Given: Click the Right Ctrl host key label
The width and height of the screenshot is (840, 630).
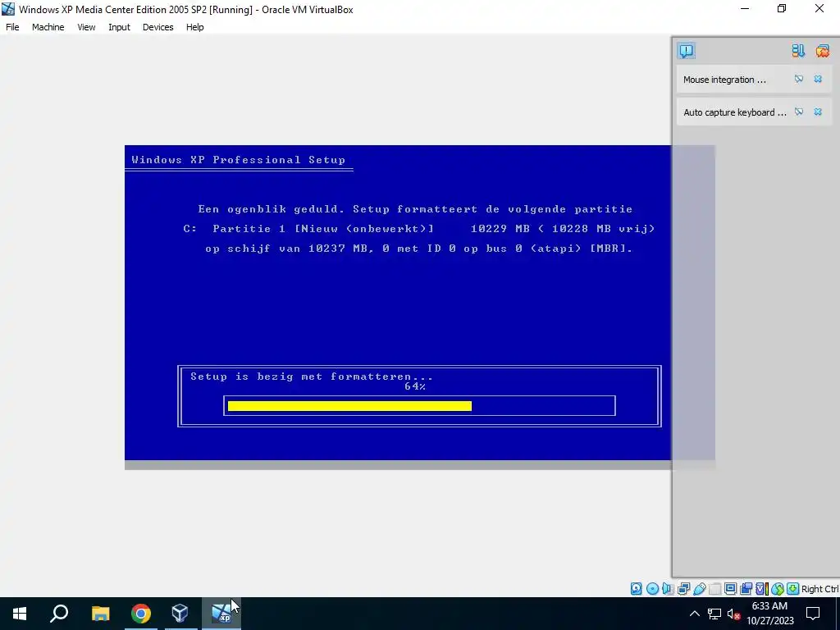Looking at the screenshot, I should 819,589.
